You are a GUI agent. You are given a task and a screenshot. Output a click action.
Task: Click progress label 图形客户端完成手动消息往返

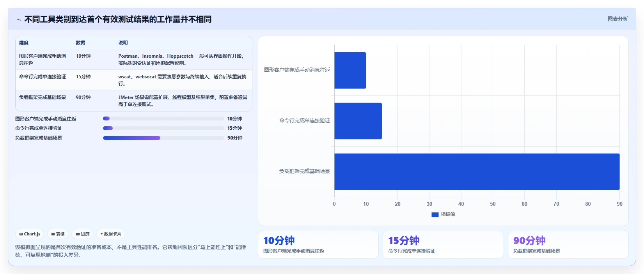pos(46,119)
